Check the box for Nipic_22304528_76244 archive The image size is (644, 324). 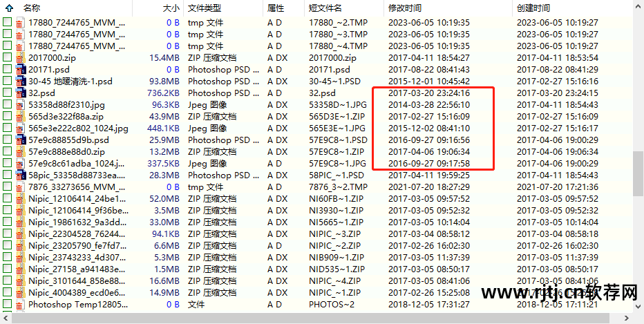click(x=7, y=234)
